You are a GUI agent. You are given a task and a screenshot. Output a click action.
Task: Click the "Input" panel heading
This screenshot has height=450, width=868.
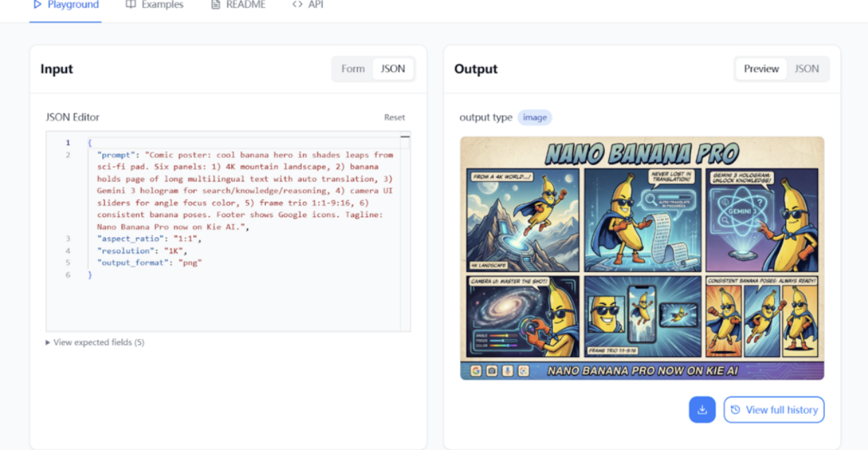[x=56, y=69]
